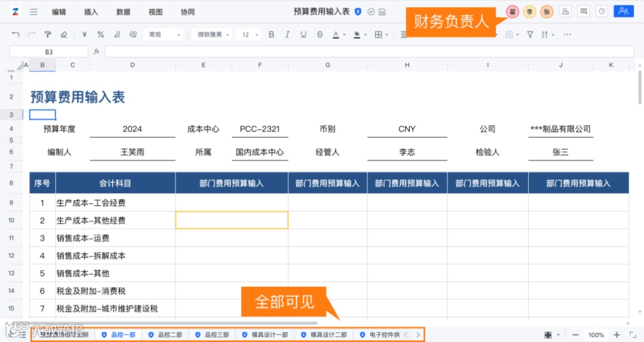The width and height of the screenshot is (644, 342).
Task: Toggle underline formatting
Action: (304, 35)
